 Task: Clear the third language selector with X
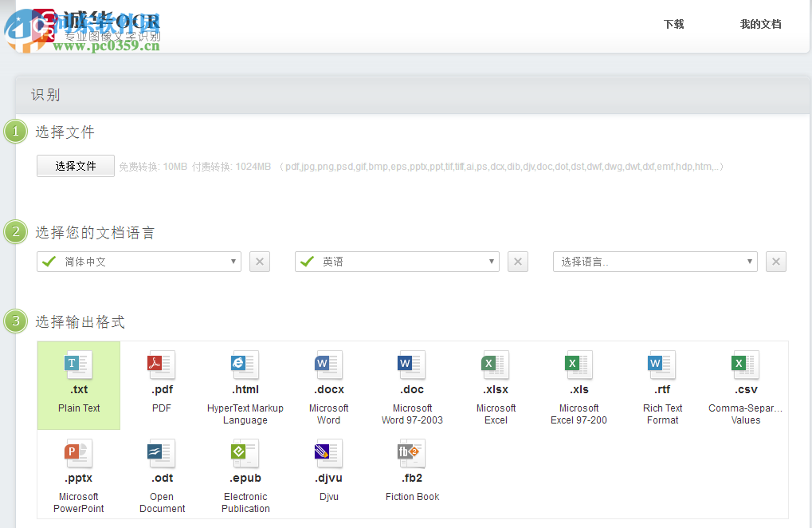coord(776,262)
